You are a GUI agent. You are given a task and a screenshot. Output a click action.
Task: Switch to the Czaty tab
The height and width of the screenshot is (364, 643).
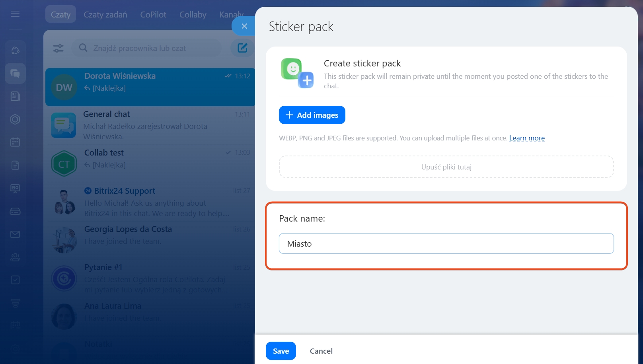pyautogui.click(x=60, y=15)
